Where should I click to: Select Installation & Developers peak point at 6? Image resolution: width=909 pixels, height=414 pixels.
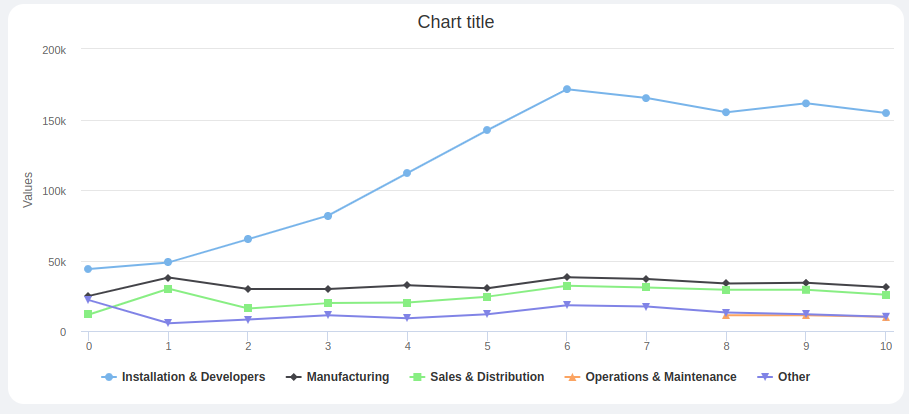point(567,89)
